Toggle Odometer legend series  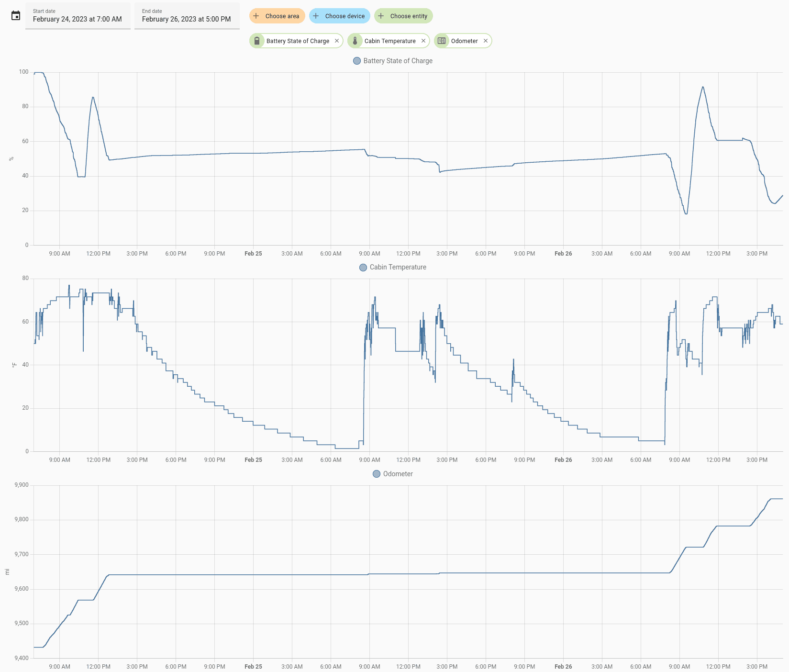pos(393,474)
